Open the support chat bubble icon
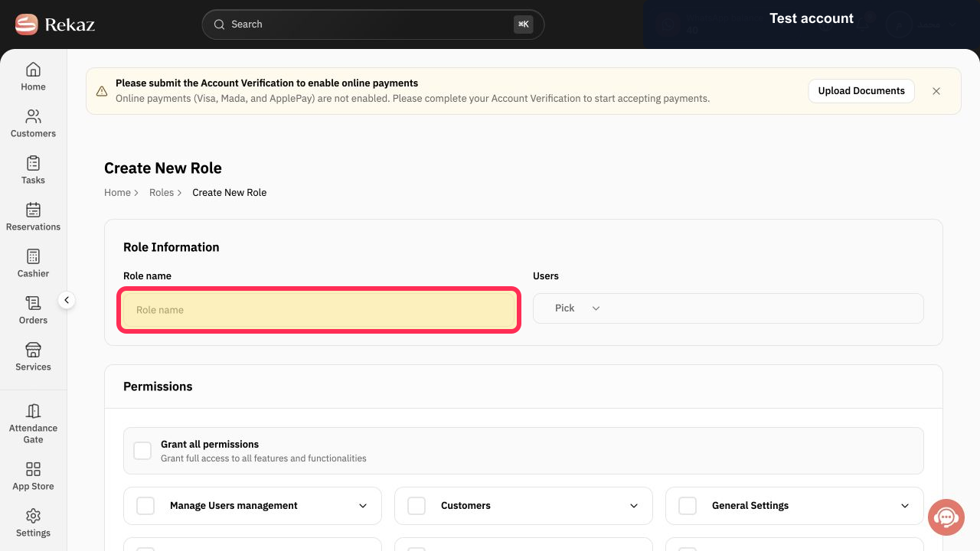 point(946,517)
